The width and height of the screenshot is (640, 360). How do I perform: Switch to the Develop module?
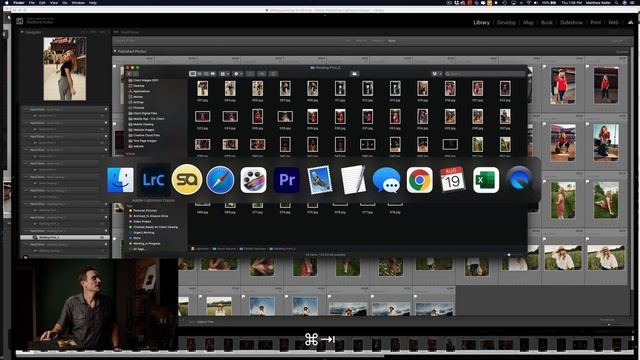click(506, 22)
